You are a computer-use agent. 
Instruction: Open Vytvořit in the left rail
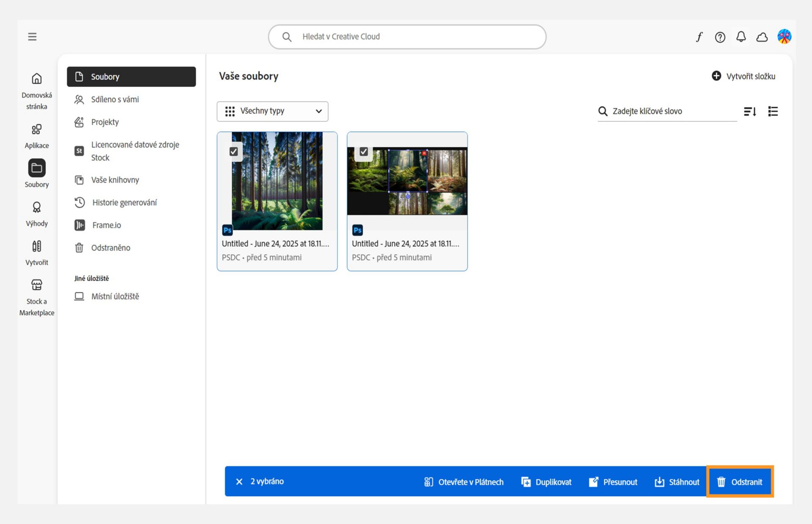point(37,253)
